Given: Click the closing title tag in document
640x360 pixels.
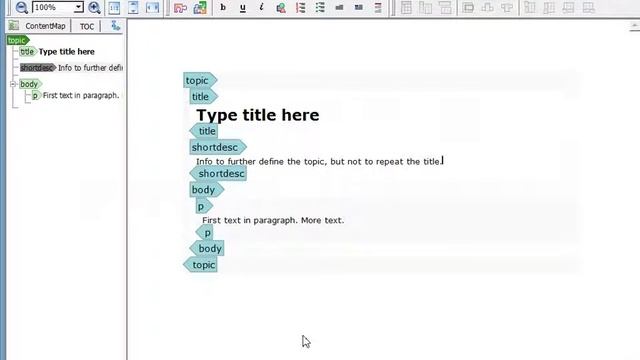Looking at the screenshot, I should tap(204, 131).
